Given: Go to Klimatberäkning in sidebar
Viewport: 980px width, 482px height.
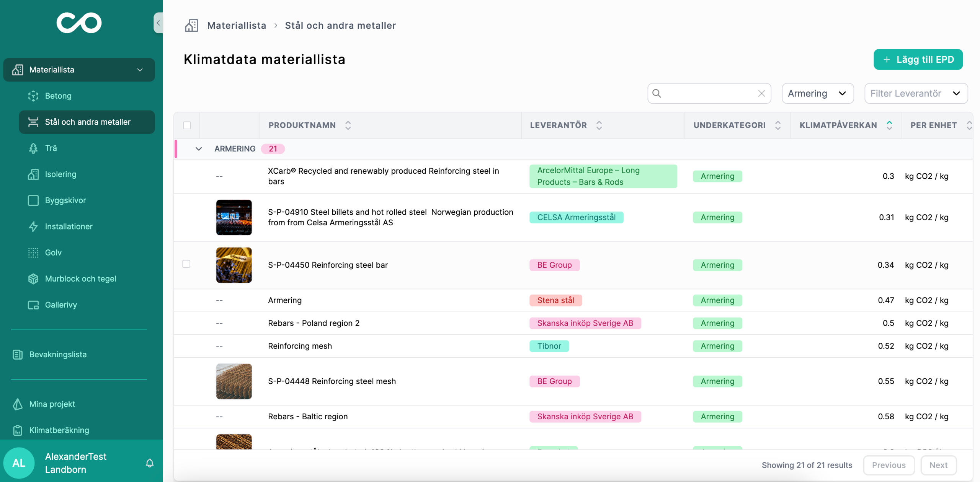Looking at the screenshot, I should (x=59, y=430).
